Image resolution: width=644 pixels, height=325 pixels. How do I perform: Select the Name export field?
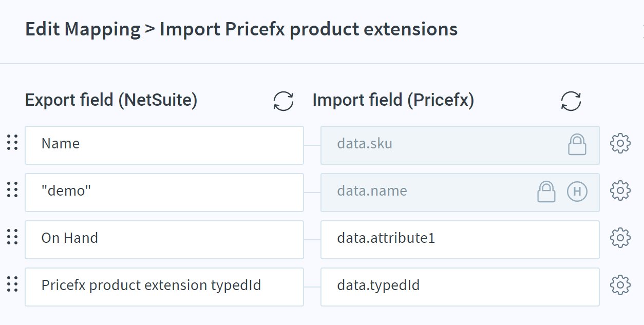click(x=164, y=145)
